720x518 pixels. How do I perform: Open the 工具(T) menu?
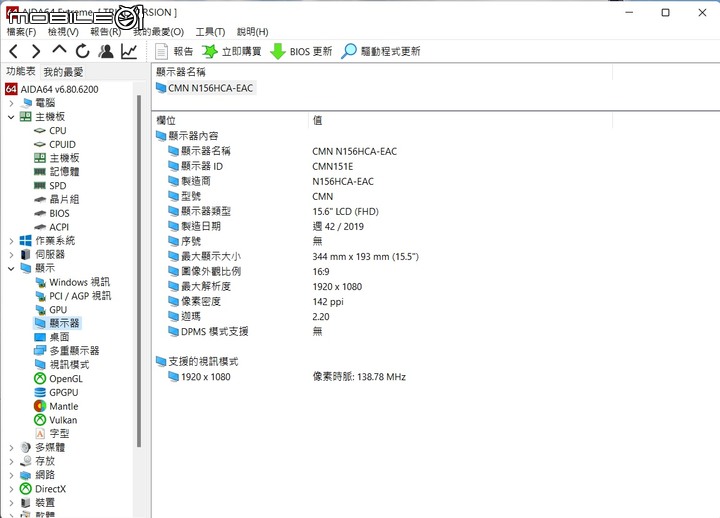pyautogui.click(x=210, y=32)
